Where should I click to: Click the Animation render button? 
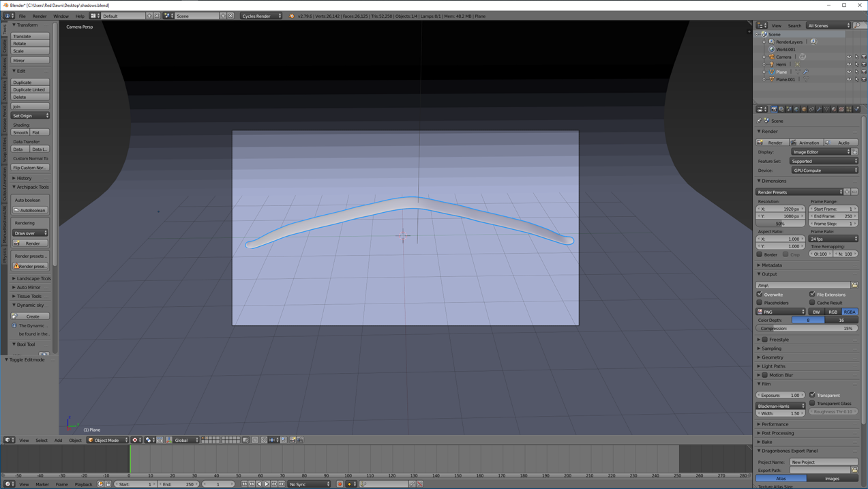coord(806,143)
